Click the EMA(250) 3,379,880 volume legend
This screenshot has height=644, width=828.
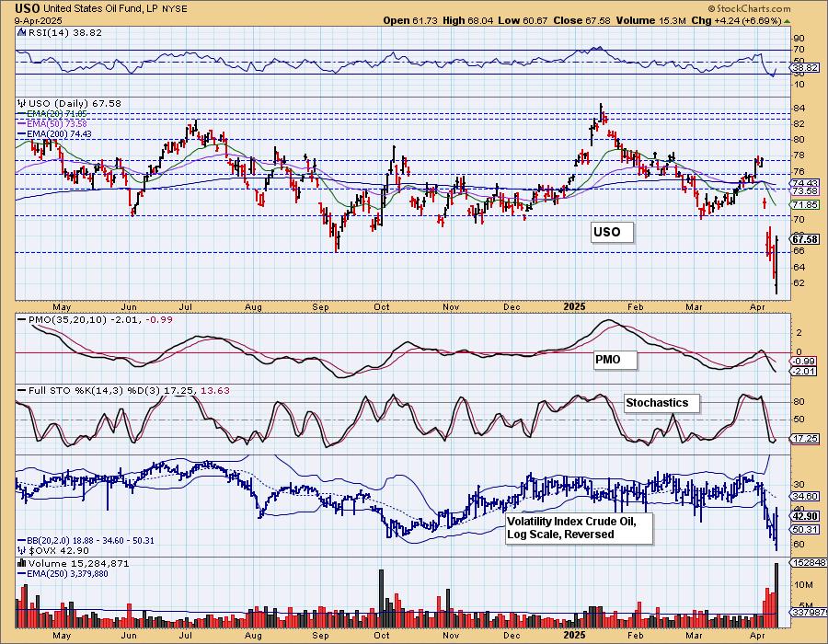click(63, 573)
